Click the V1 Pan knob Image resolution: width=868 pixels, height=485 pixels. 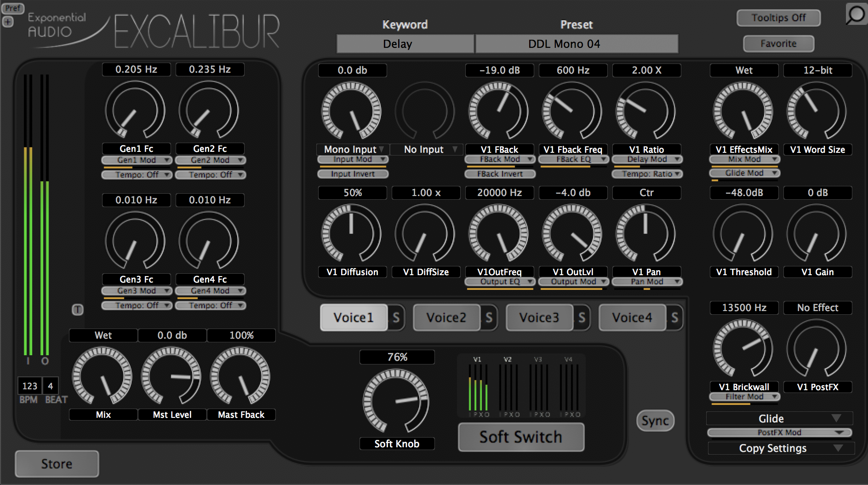tap(645, 233)
